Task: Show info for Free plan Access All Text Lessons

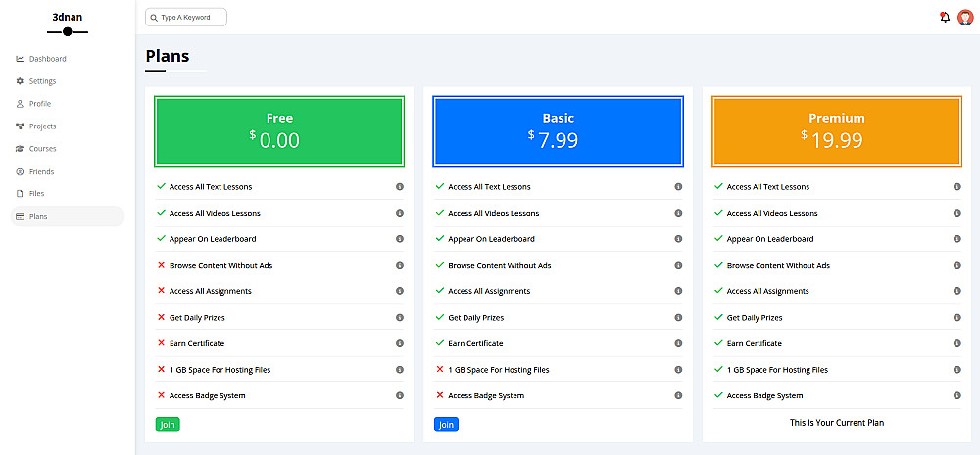Action: 400,187
